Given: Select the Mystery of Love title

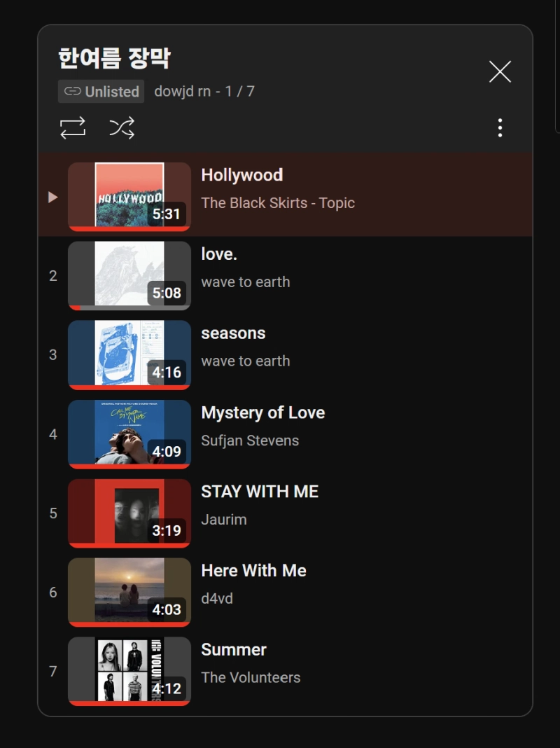Looking at the screenshot, I should click(x=262, y=413).
